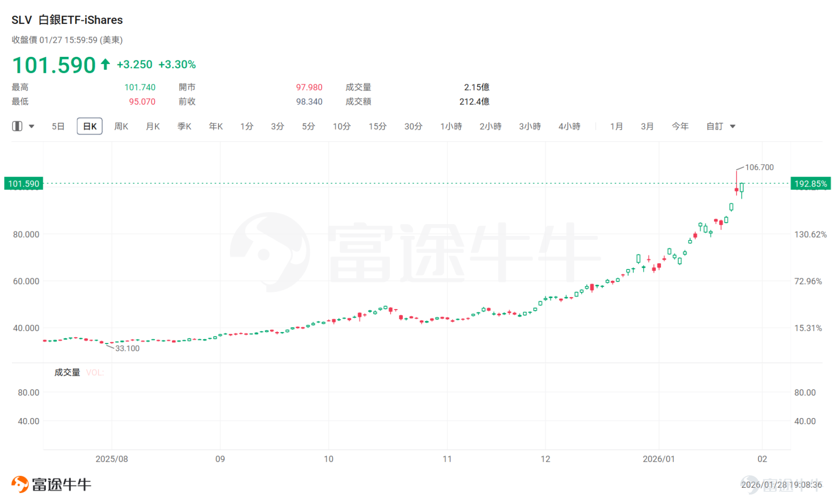
Task: Click the 前收 value 98.340
Action: [x=309, y=102]
